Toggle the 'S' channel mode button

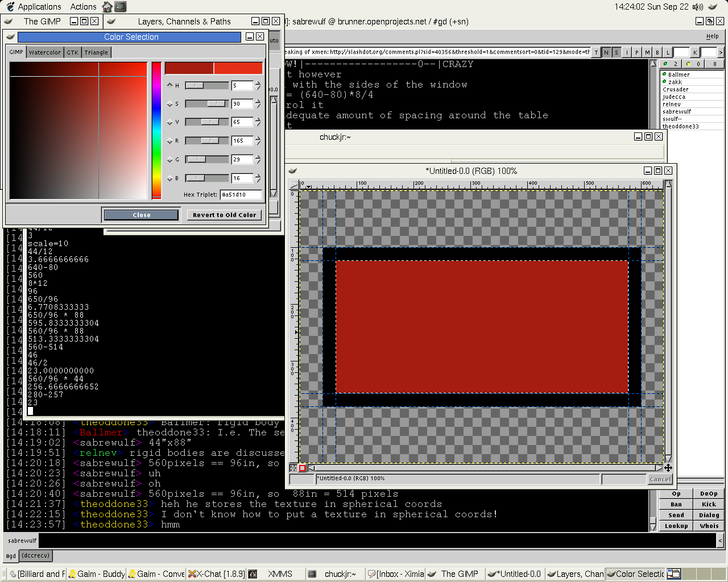click(617, 52)
